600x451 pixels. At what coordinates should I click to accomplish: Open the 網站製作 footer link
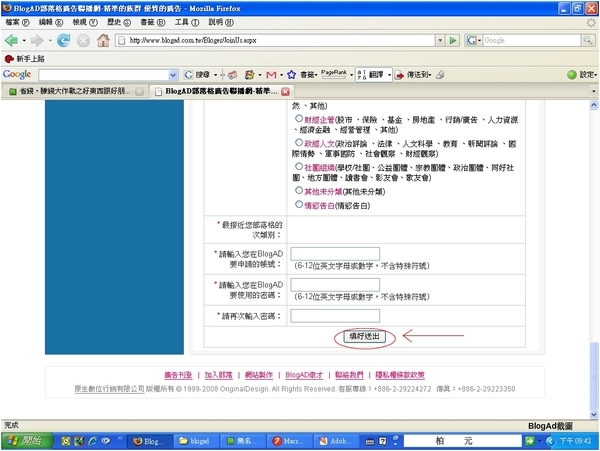pyautogui.click(x=259, y=375)
